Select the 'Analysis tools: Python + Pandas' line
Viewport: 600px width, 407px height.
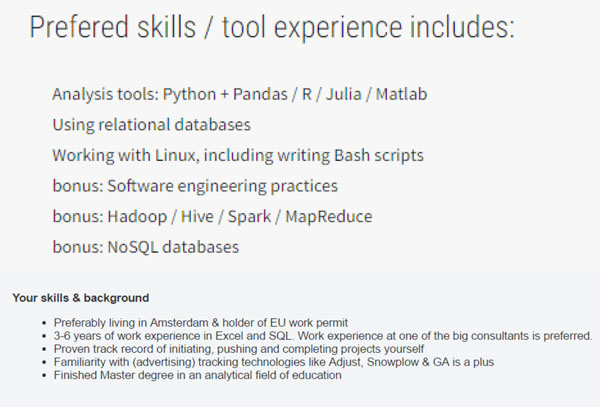[240, 94]
